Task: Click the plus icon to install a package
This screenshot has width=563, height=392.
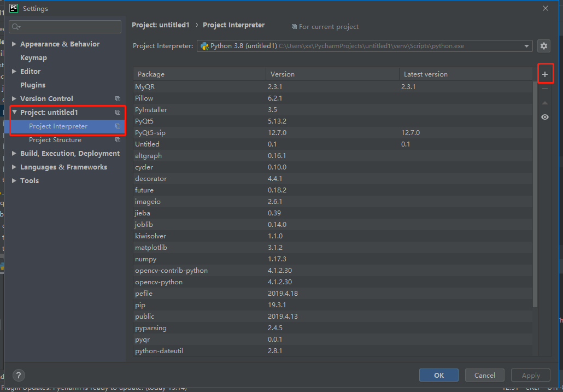Action: click(544, 74)
